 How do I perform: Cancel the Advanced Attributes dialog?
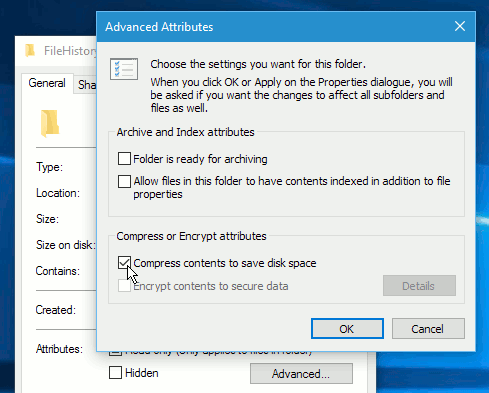click(428, 329)
